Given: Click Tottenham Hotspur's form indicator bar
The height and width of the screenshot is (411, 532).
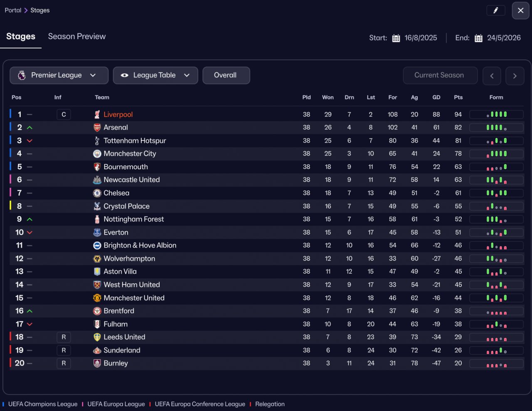Looking at the screenshot, I should pyautogui.click(x=496, y=141).
